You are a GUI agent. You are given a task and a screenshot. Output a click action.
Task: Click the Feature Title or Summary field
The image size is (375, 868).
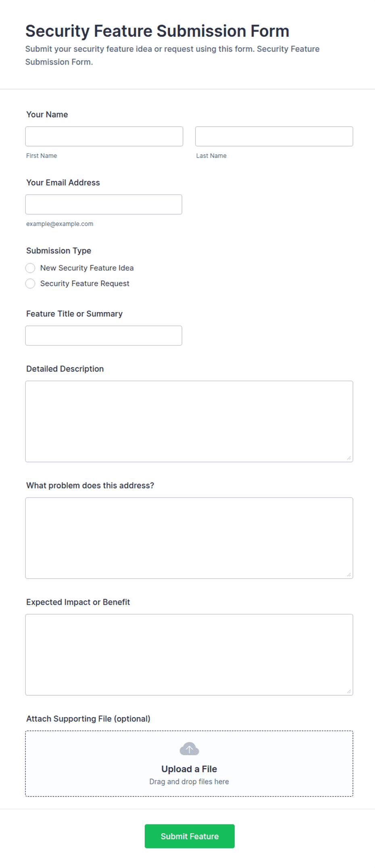pos(104,336)
